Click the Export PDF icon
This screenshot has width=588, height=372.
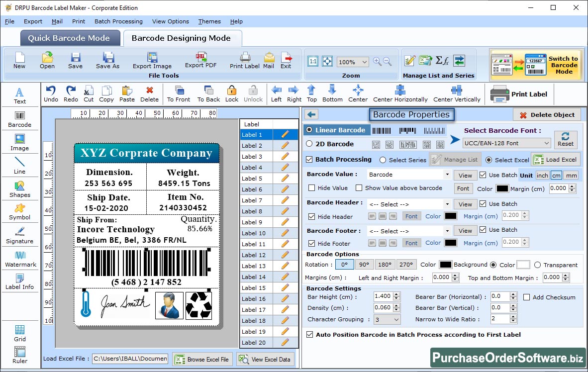pyautogui.click(x=201, y=60)
